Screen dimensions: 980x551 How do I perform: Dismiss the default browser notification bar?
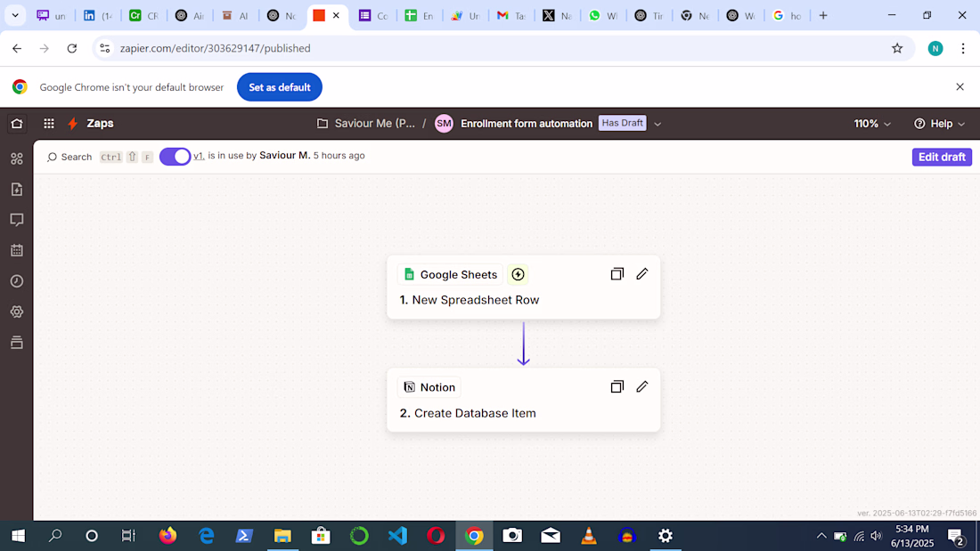(x=960, y=87)
